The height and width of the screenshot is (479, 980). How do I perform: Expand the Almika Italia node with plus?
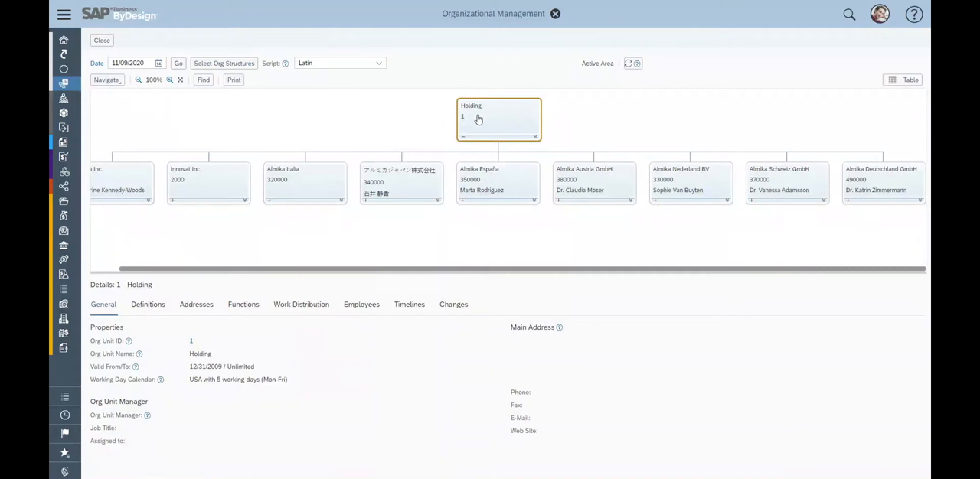[x=269, y=200]
